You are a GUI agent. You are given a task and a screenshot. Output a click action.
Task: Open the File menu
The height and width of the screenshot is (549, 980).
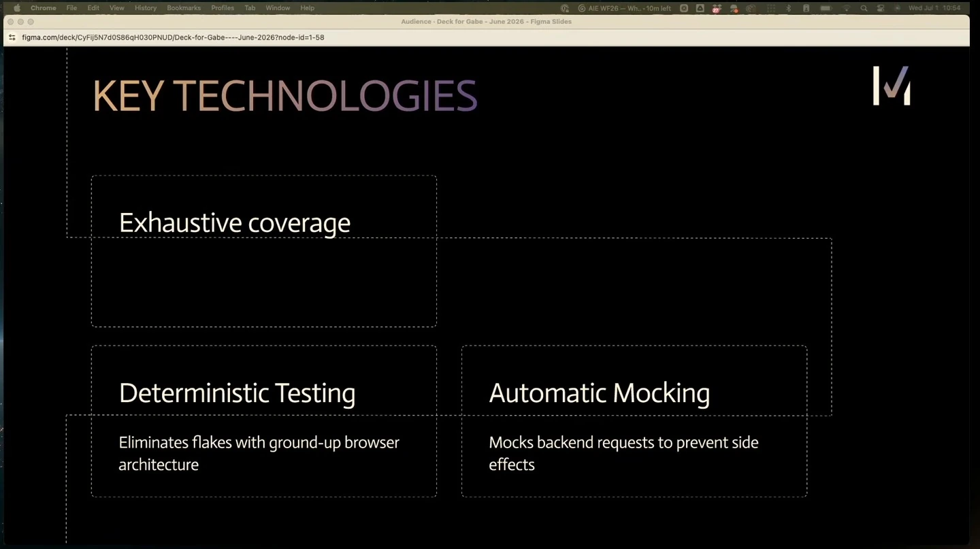71,8
